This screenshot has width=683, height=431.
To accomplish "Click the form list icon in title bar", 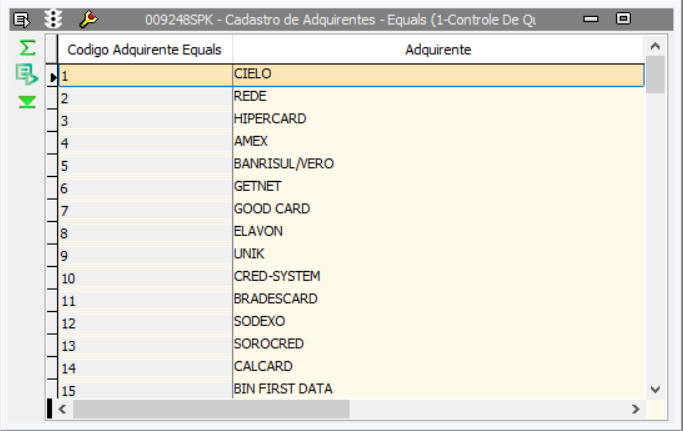I will coord(22,19).
